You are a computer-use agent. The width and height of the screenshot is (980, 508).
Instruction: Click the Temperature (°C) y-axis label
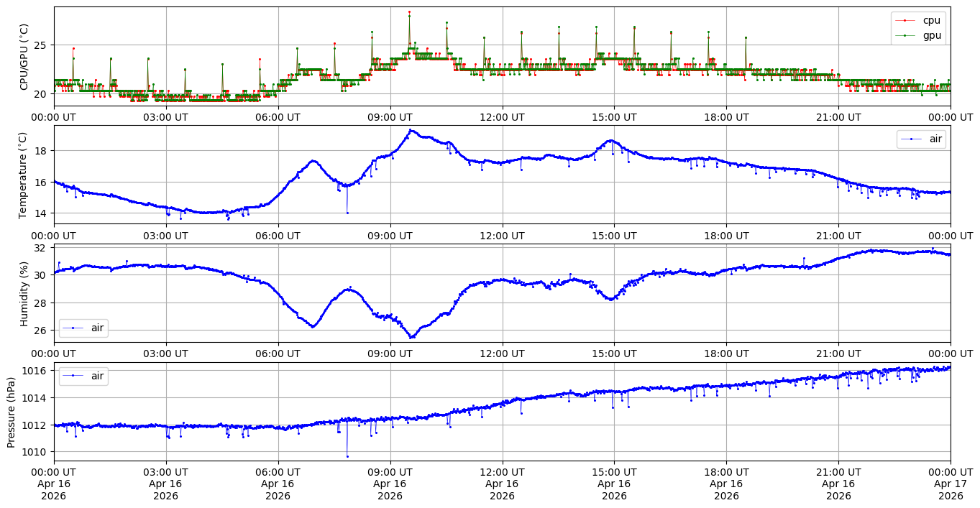24,175
